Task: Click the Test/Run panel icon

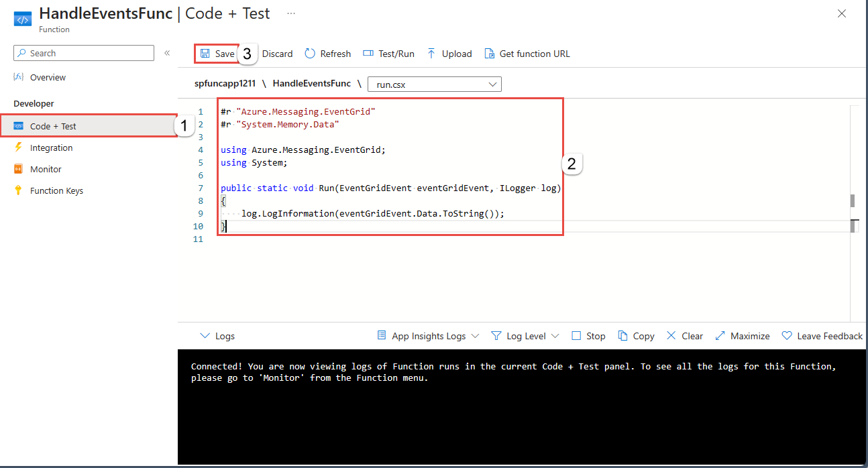Action: pos(368,54)
